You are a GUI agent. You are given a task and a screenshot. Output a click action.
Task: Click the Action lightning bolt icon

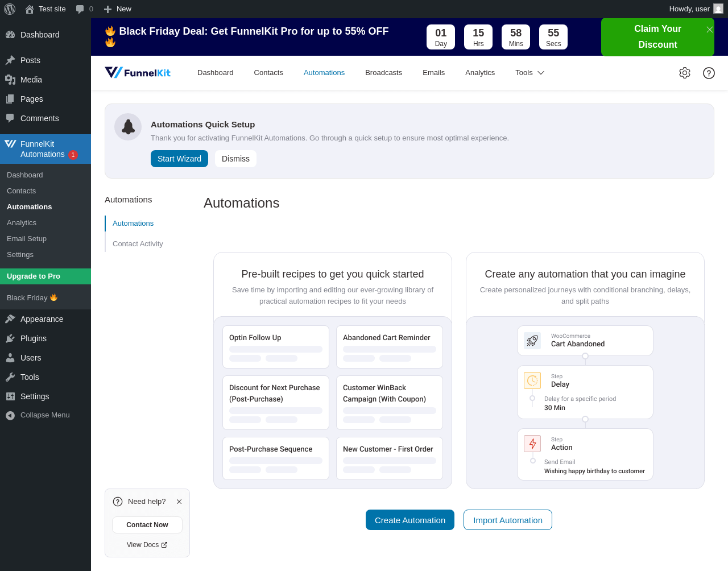(532, 444)
